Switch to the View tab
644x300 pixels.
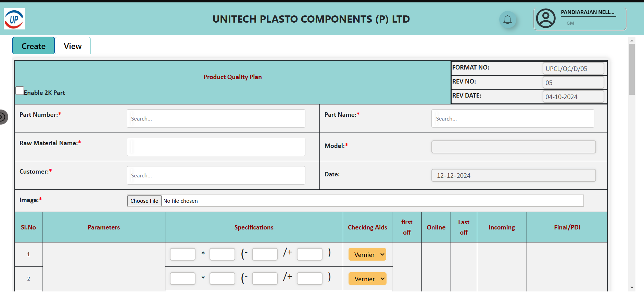click(73, 46)
